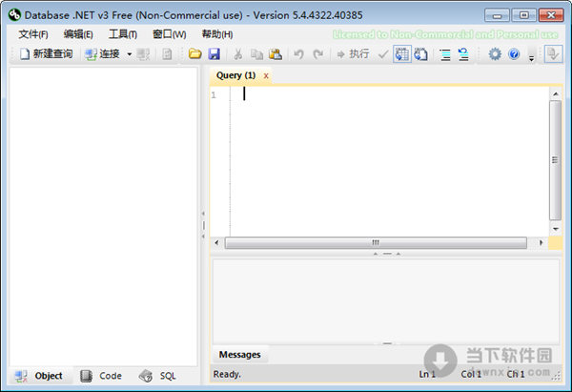Click the splitter arrows above the messages pane
The width and height of the screenshot is (572, 392).
click(387, 254)
